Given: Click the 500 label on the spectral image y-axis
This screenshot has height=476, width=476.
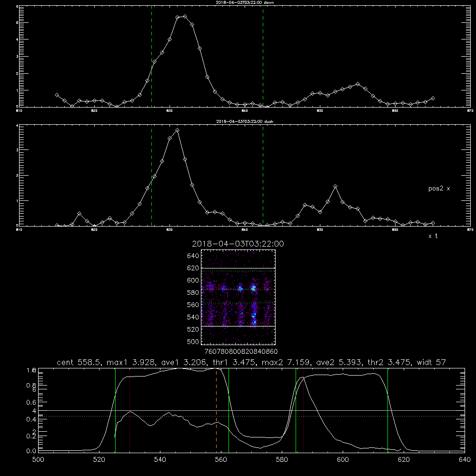Looking at the screenshot, I should (193, 341).
